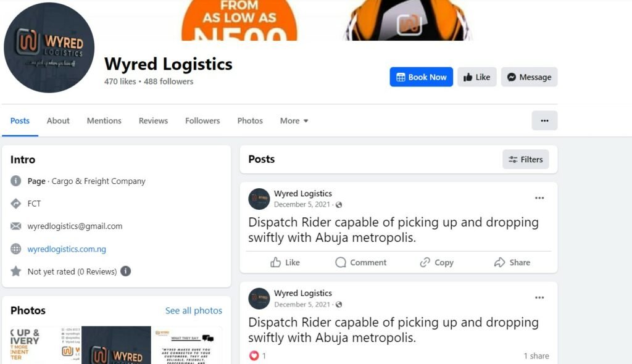Open the page options three-dot menu
Image resolution: width=632 pixels, height=364 pixels.
click(544, 120)
